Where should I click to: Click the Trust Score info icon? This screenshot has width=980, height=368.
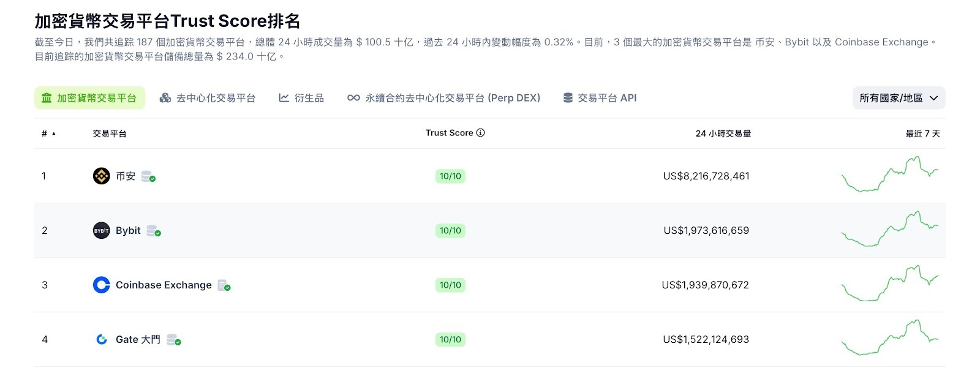[x=481, y=133]
